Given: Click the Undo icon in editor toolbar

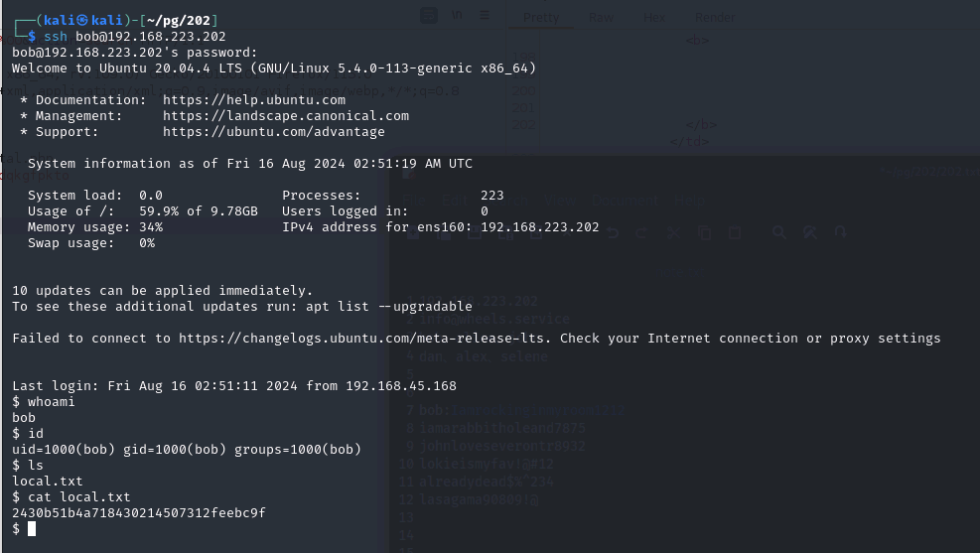Looking at the screenshot, I should (x=614, y=233).
